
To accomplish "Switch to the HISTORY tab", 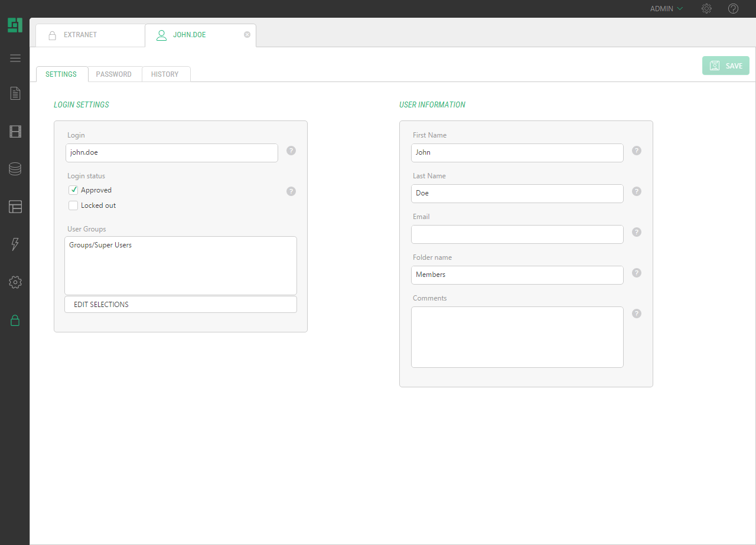I will [165, 74].
